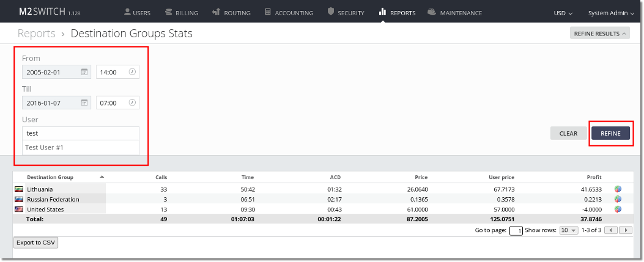Screen dimensions: 644x262
Task: Change the Show rows count dropdown
Action: pyautogui.click(x=568, y=230)
